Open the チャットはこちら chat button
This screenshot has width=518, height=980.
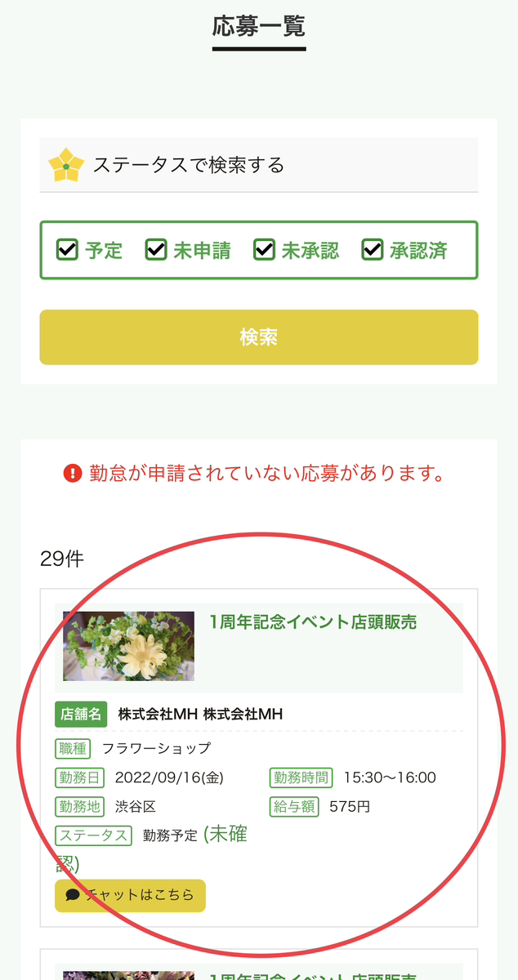[x=131, y=895]
